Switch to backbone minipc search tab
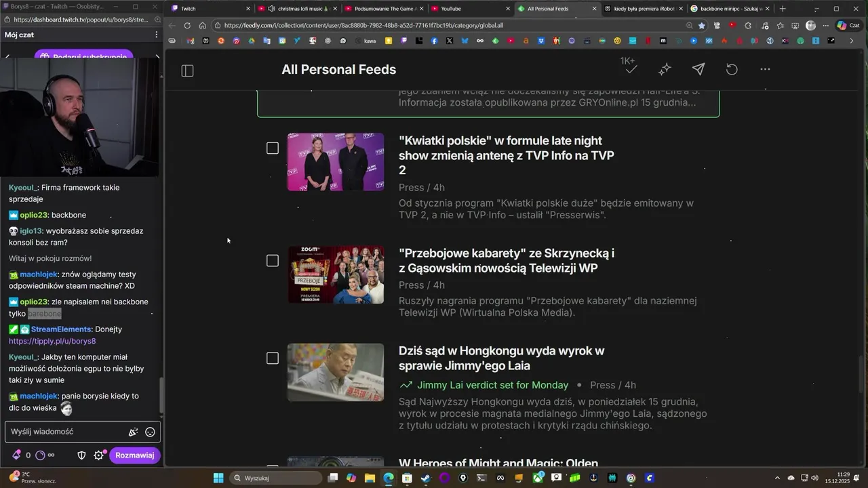 coord(730,9)
